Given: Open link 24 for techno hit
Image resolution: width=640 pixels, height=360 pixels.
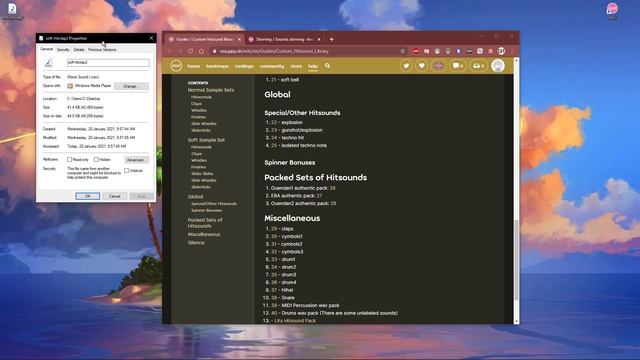Looking at the screenshot, I should (x=273, y=138).
